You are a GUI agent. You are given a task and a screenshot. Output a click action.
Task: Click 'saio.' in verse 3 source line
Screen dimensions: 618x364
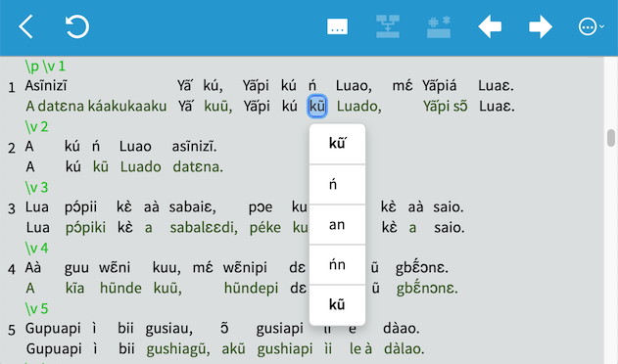coord(449,207)
